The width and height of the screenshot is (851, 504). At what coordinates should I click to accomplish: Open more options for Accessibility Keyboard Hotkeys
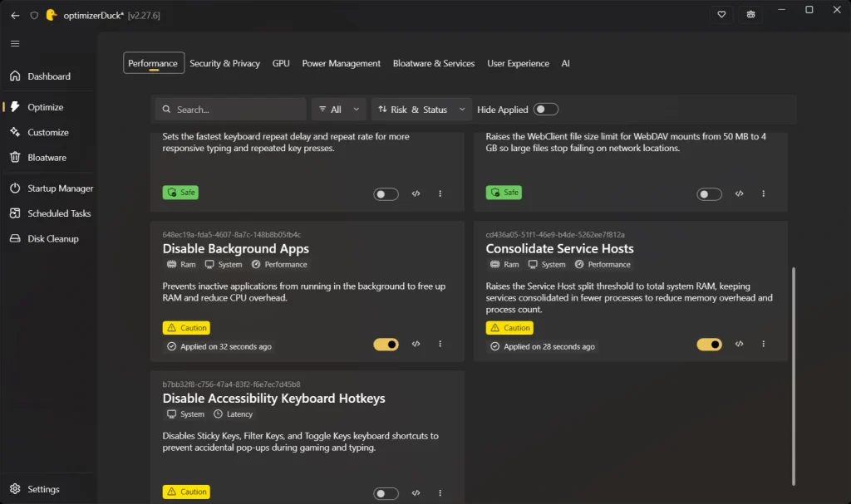point(440,493)
